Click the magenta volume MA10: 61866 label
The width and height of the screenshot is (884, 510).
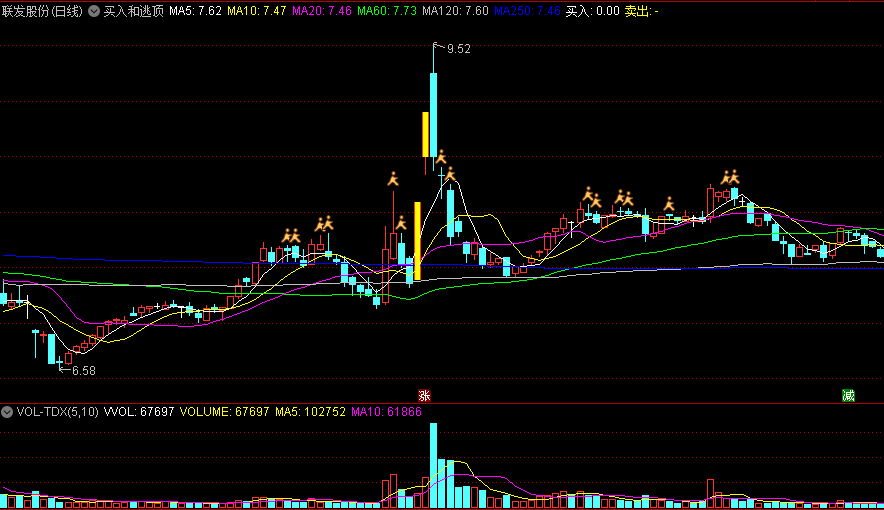386,412
